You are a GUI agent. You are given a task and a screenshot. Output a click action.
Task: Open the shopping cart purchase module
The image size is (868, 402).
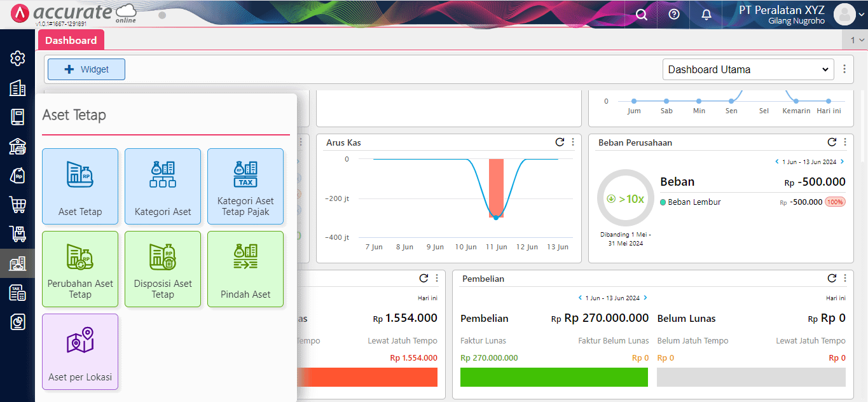17,205
